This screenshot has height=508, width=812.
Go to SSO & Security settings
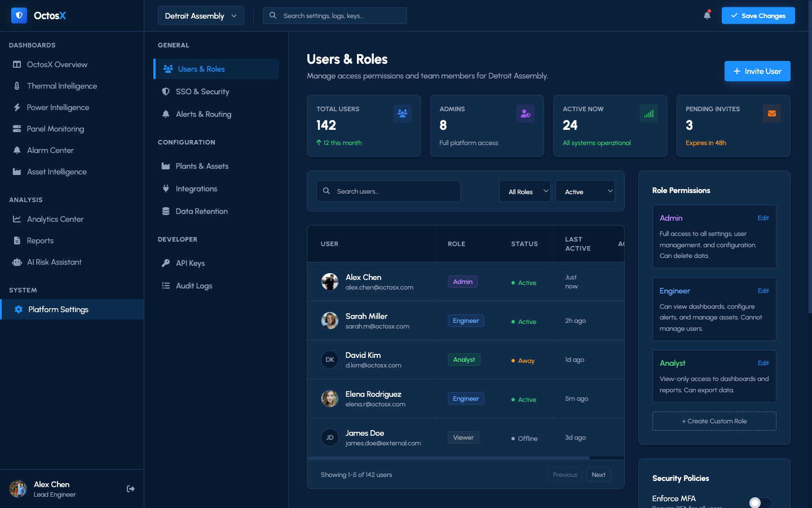(217, 91)
